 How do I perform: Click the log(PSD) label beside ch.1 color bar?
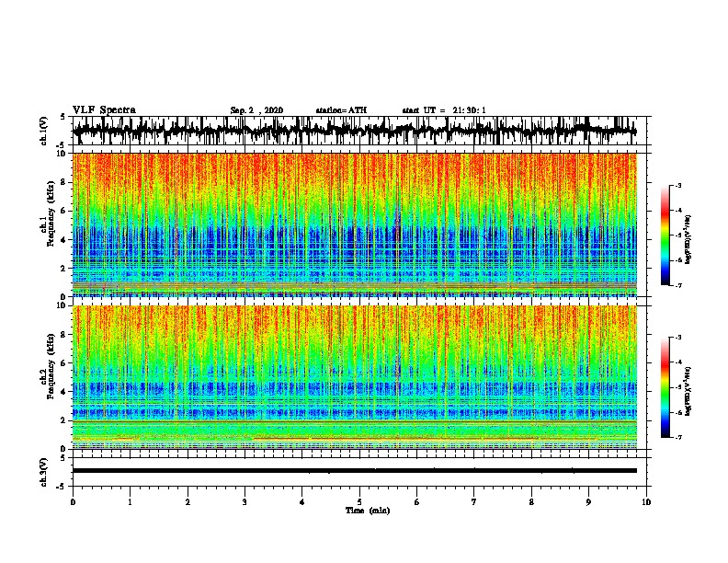click(688, 239)
